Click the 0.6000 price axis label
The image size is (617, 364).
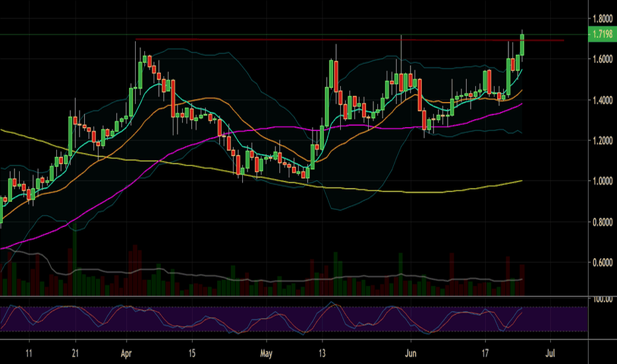pos(603,263)
